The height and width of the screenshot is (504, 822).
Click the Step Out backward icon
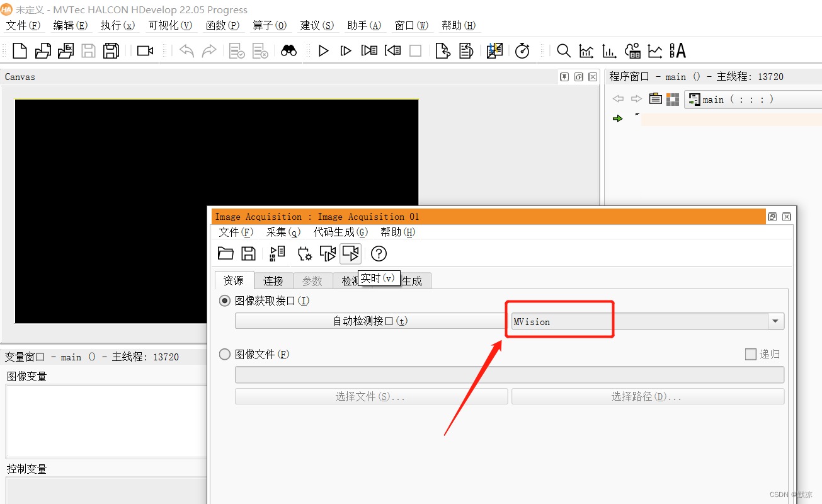(393, 51)
